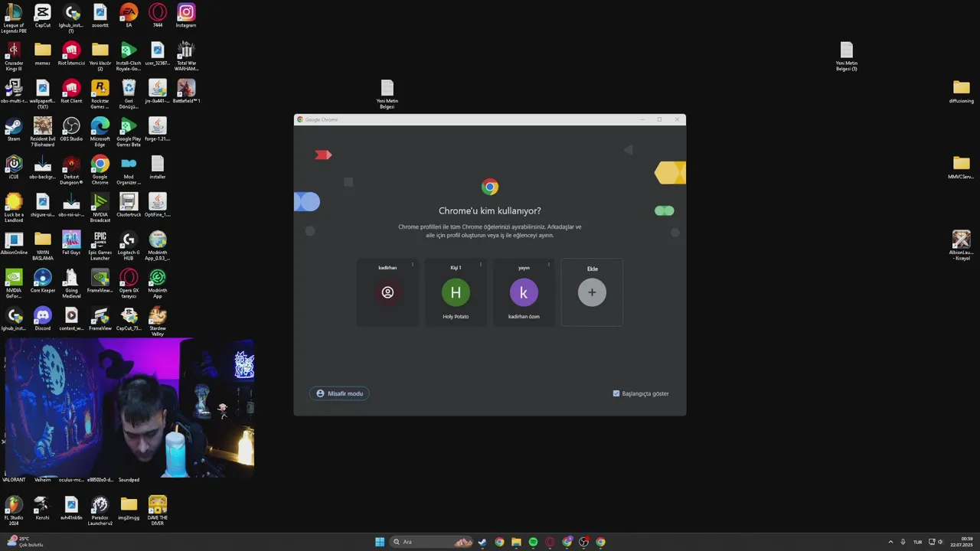Screen dimensions: 980x551
Task: Open Google Chrome desktop shortcut
Action: tap(100, 170)
